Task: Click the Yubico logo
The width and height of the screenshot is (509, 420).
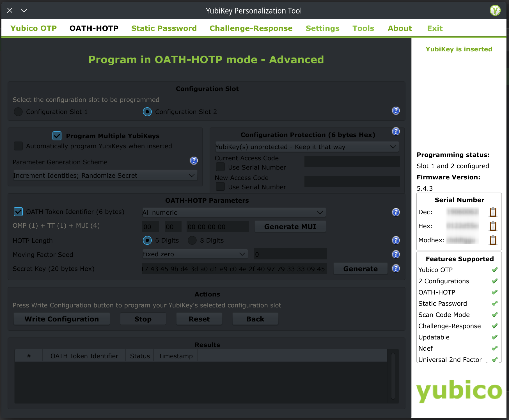Action: click(x=459, y=391)
